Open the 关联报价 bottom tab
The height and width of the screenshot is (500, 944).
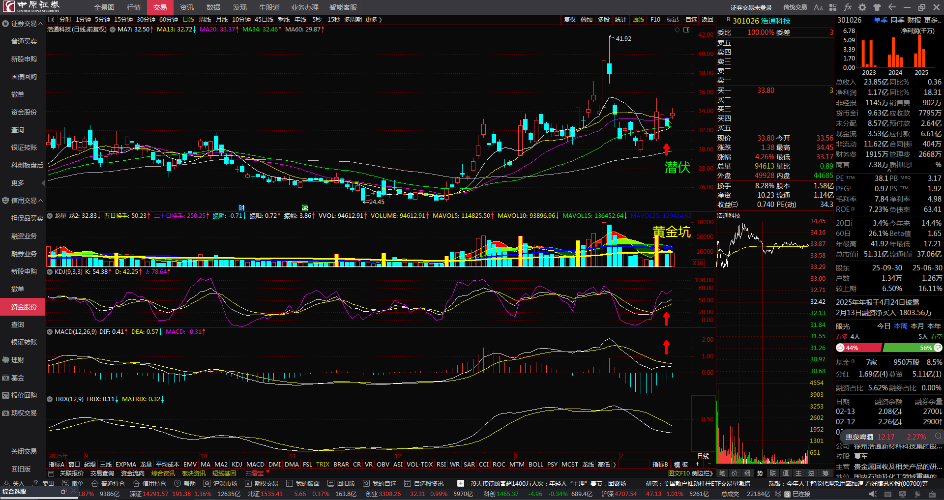click(72, 474)
